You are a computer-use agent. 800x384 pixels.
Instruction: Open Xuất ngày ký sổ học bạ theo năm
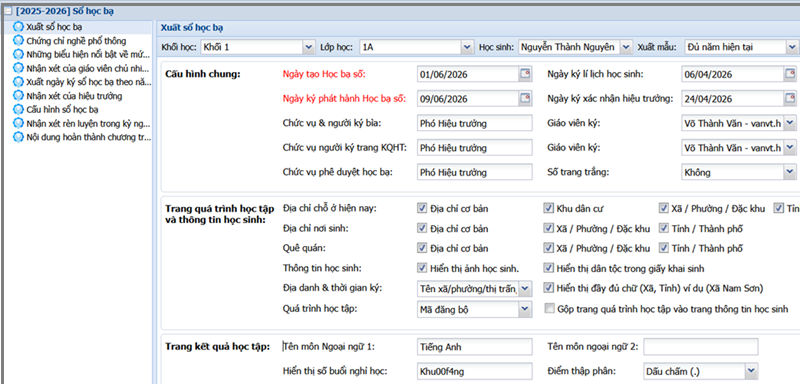tap(88, 82)
